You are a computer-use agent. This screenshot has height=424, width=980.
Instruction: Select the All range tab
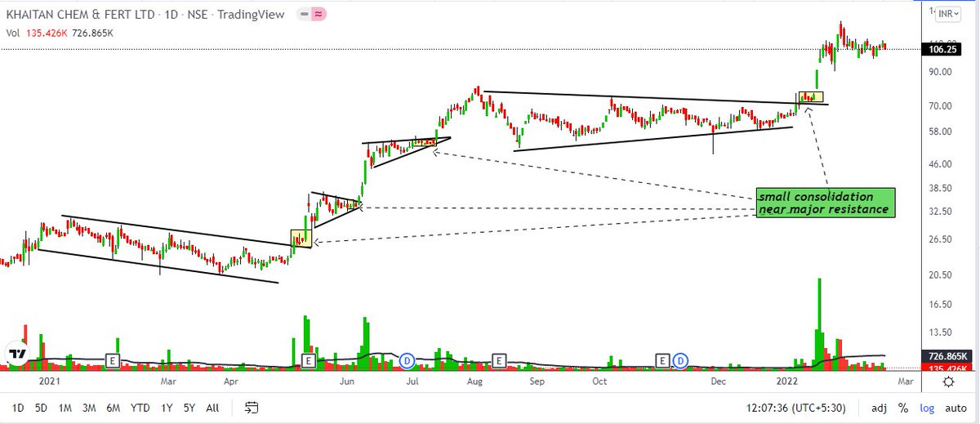click(x=212, y=408)
